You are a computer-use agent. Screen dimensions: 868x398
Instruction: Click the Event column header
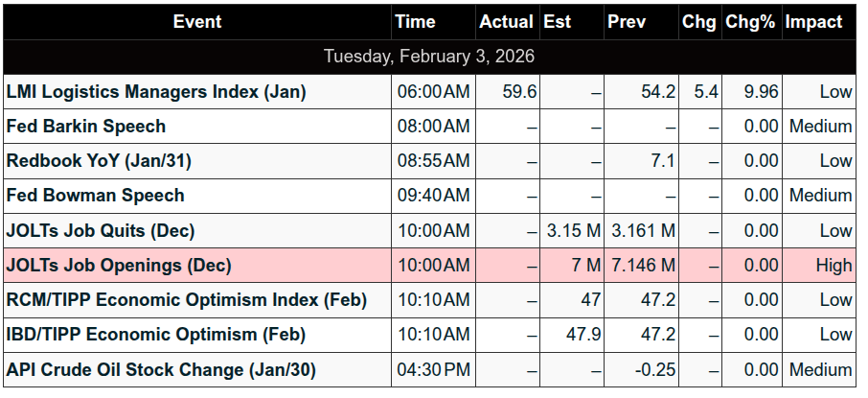196,21
